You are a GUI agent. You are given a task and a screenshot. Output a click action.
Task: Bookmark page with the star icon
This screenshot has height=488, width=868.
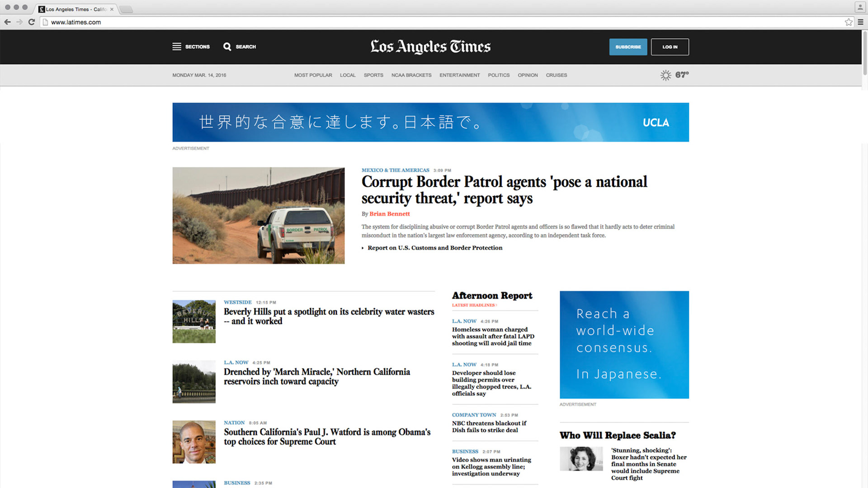849,22
